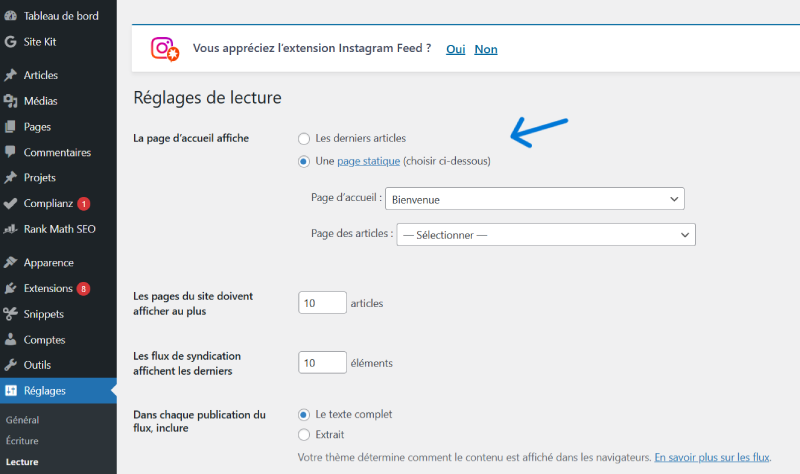The image size is (800, 474).
Task: Click the Instagram Feed logo icon
Action: pyautogui.click(x=165, y=49)
